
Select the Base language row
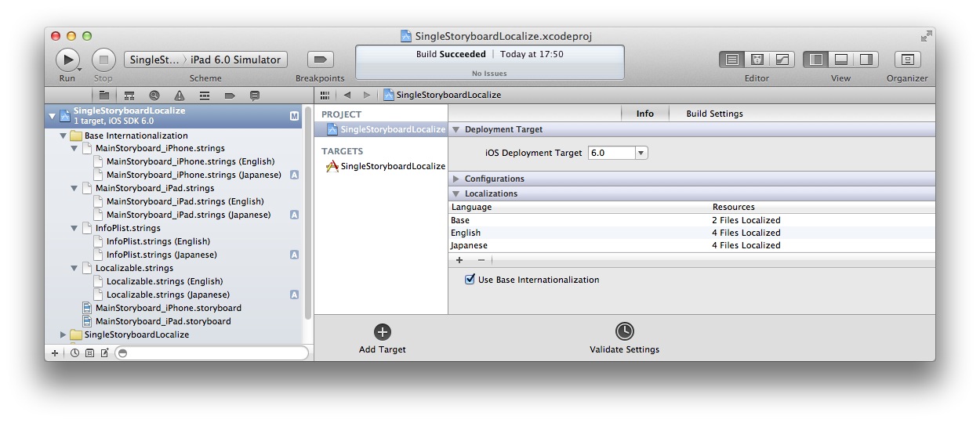pos(691,221)
